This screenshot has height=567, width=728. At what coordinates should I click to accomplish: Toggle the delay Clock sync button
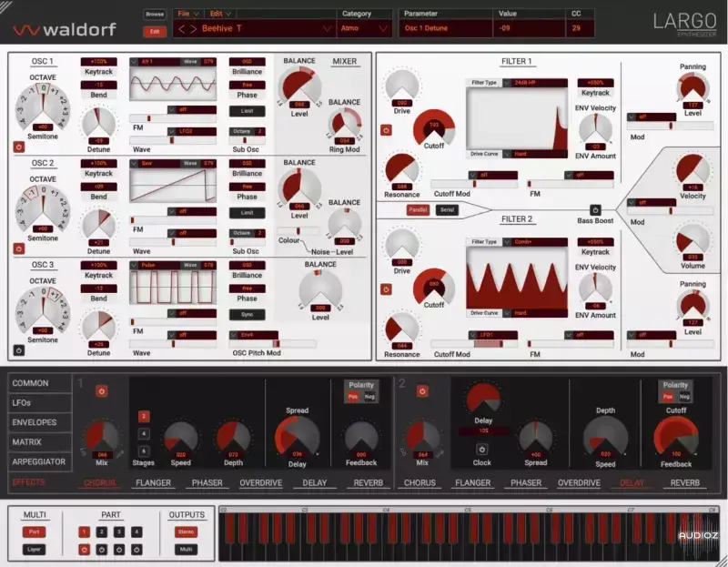tap(482, 449)
